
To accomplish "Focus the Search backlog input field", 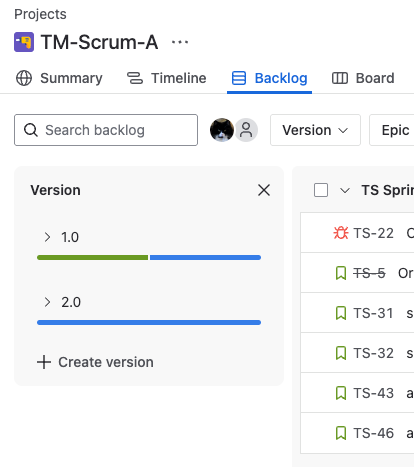I will pos(106,130).
